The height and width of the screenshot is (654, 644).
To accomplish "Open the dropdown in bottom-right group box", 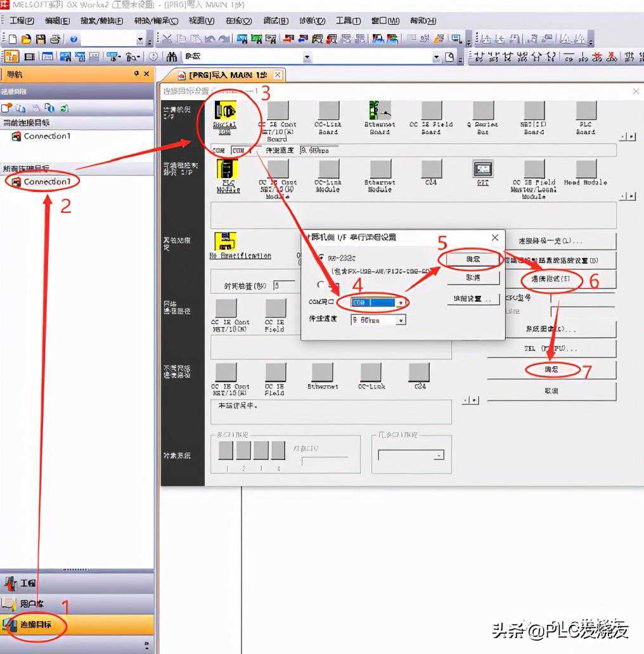I will (x=439, y=455).
